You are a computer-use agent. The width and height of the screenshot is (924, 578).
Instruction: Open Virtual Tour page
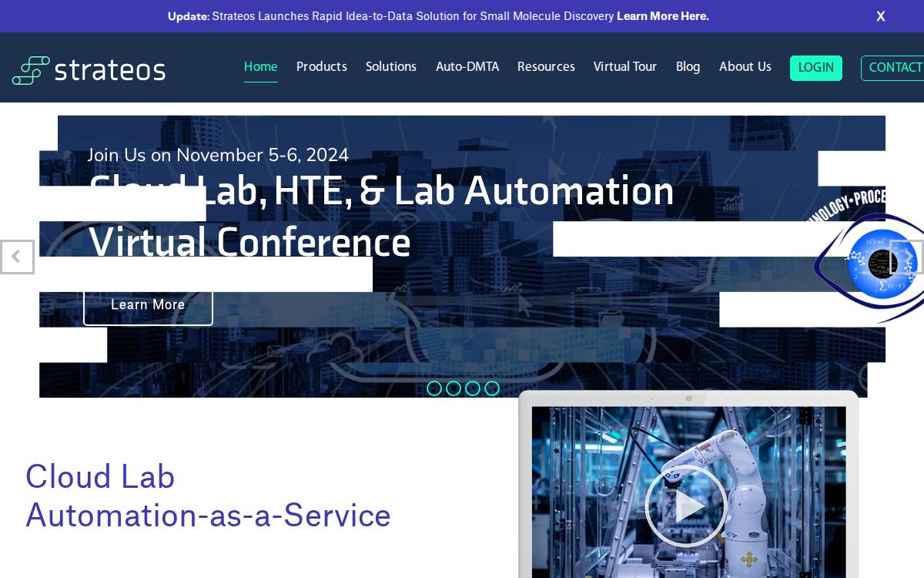click(625, 67)
